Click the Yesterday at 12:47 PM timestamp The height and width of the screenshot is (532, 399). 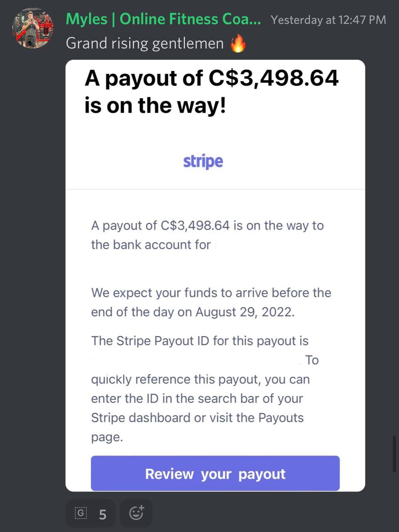328,20
